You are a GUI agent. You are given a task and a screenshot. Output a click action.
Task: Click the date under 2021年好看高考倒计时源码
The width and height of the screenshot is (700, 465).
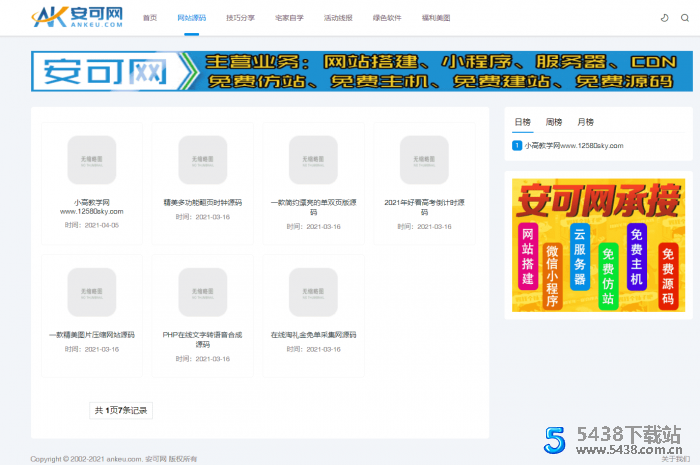[424, 227]
